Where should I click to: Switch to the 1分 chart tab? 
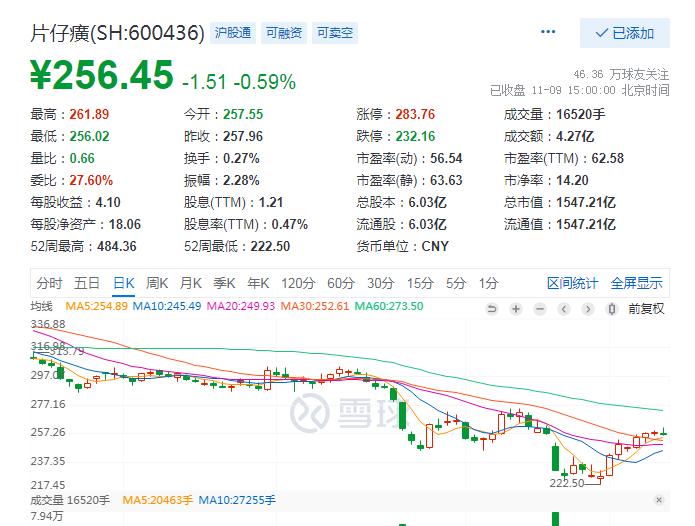(x=488, y=283)
